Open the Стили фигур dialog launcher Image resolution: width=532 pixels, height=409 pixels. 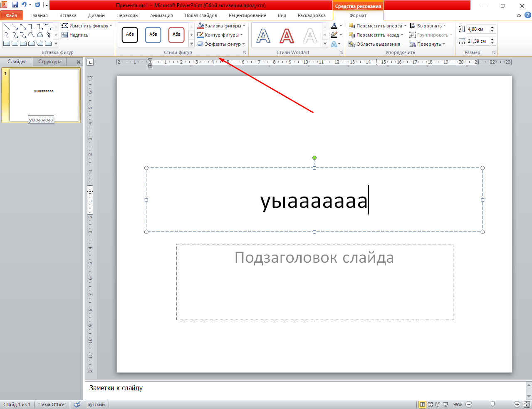245,53
